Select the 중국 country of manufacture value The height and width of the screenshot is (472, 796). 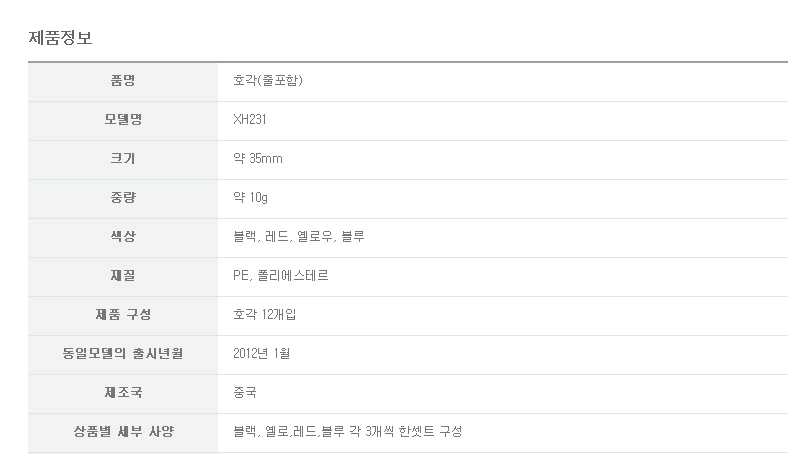click(x=245, y=393)
